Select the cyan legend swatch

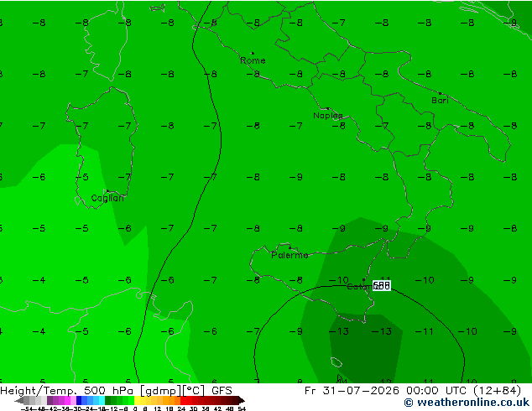pos(102,400)
